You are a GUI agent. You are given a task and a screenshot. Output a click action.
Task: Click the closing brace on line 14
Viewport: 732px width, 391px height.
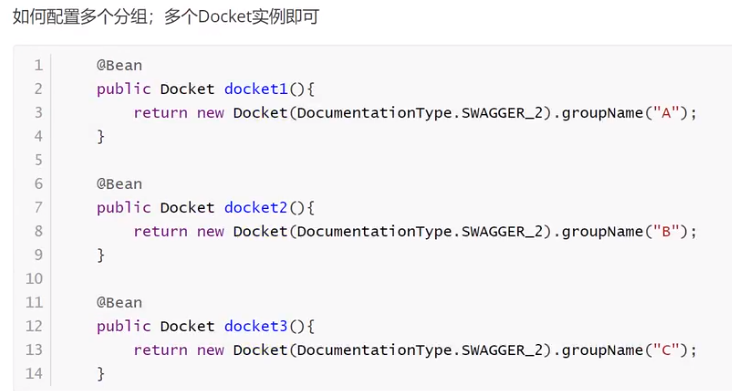(100, 373)
